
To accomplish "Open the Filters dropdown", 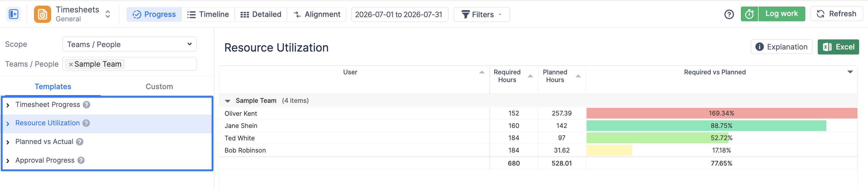I will 482,15.
